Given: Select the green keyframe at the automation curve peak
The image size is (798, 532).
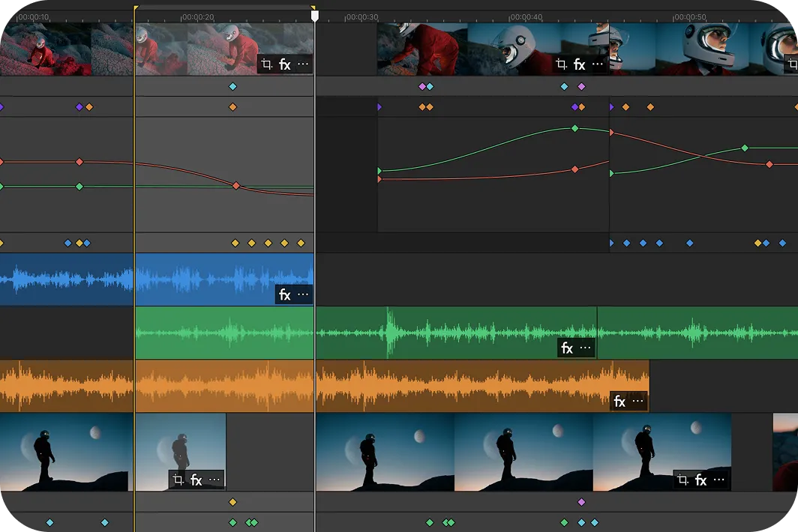Looking at the screenshot, I should (x=576, y=129).
